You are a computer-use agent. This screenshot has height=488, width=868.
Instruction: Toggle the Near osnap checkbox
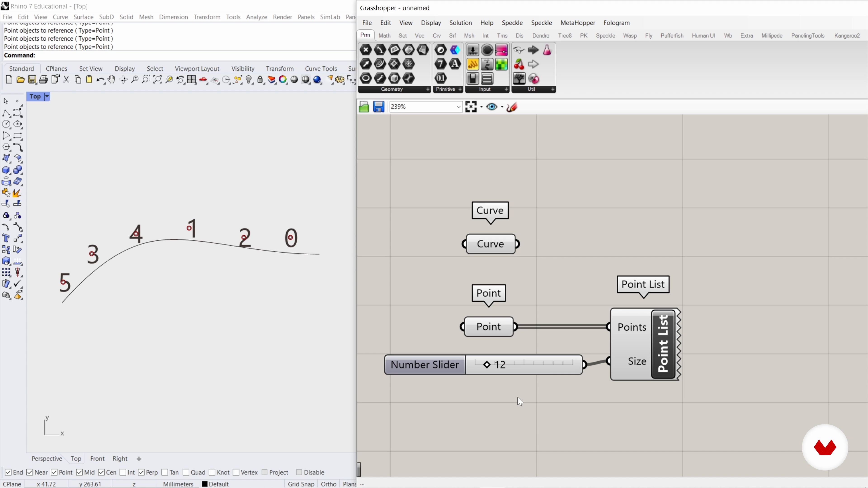(x=30, y=472)
